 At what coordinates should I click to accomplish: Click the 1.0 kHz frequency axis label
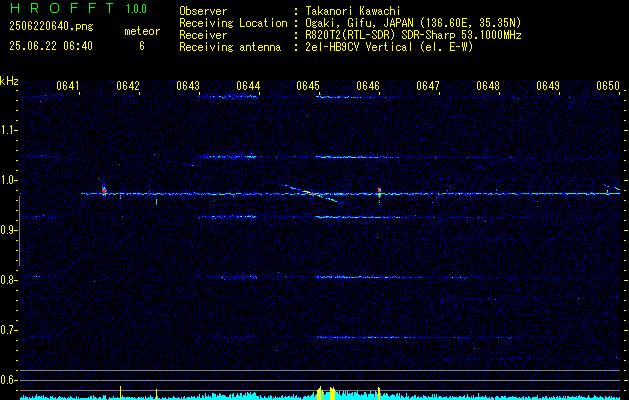point(7,180)
